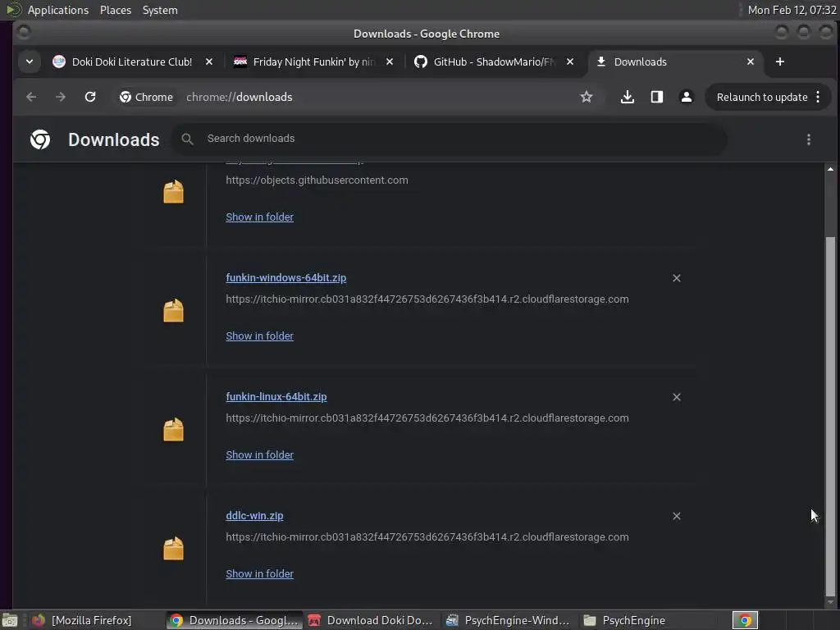Reload the downloads page
Screen dimensions: 840x630
[x=90, y=97]
